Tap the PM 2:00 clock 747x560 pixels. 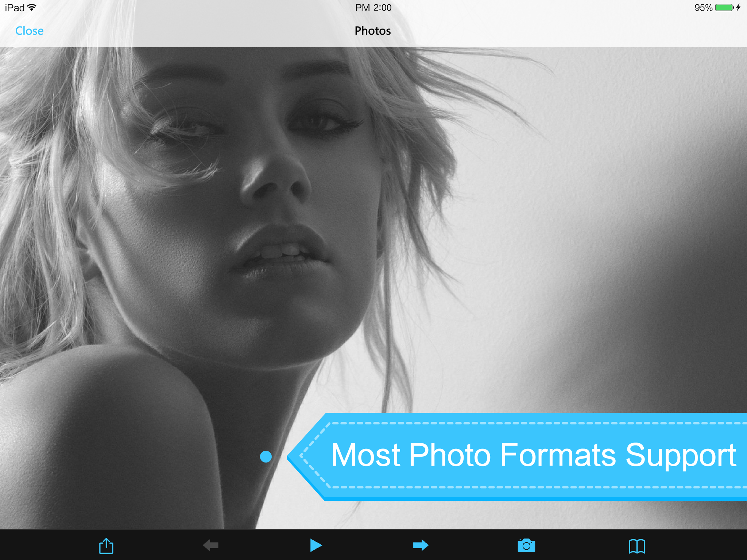[373, 8]
